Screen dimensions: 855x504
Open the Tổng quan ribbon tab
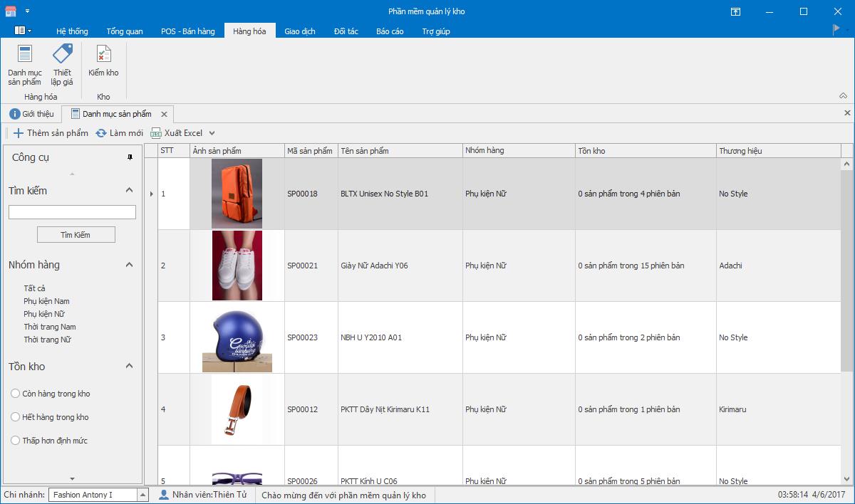pyautogui.click(x=125, y=31)
